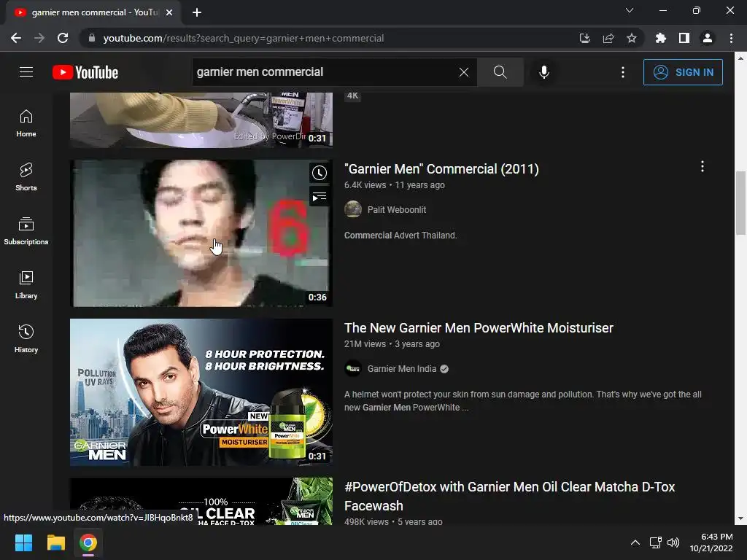Open History in the sidebar
Screen dimensions: 747x560
click(x=26, y=338)
